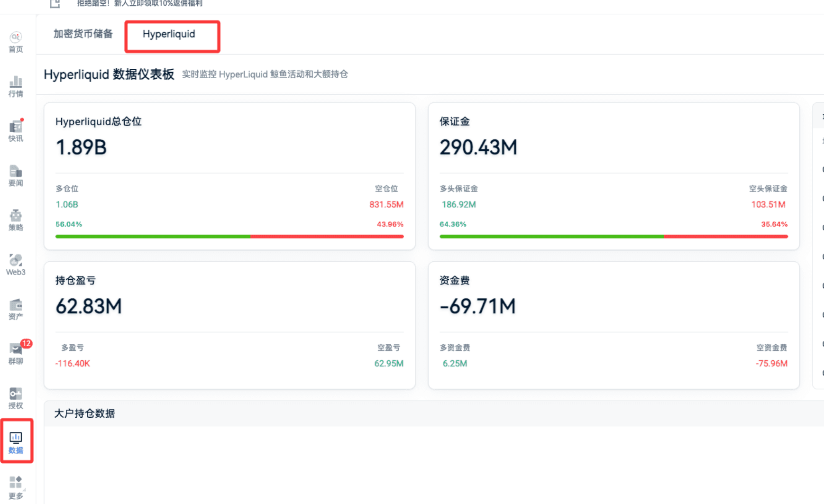Open the 快讯 news flash icon
Image resolution: width=824 pixels, height=504 pixels.
point(16,131)
